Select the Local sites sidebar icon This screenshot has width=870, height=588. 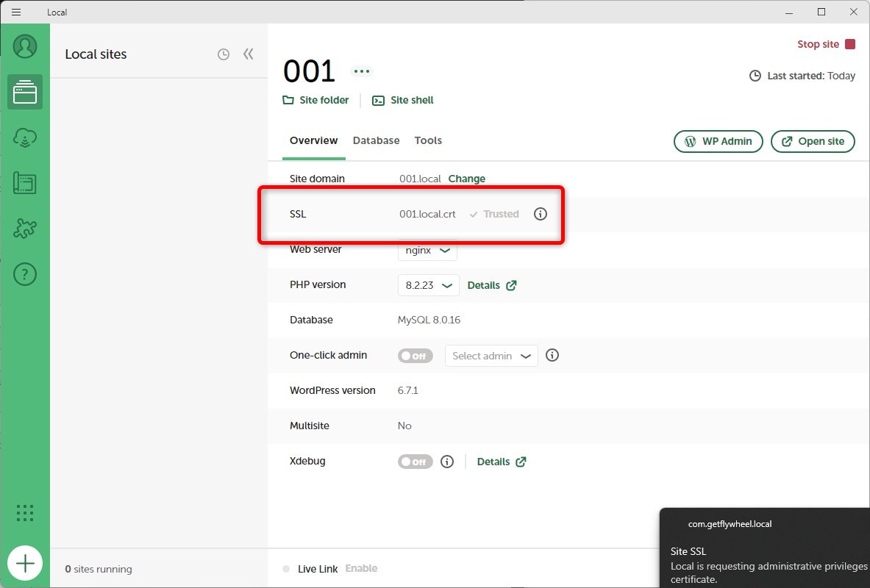point(25,92)
